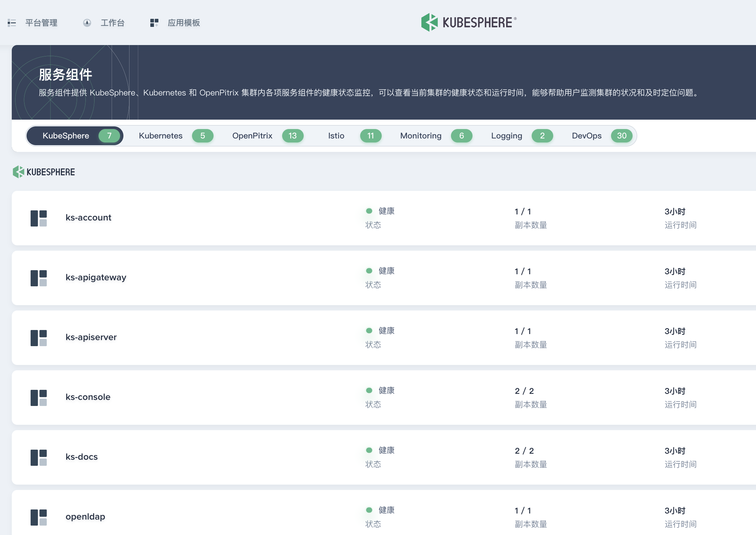Click the 健康 status of ks-apigateway
This screenshot has width=756, height=535.
(386, 271)
